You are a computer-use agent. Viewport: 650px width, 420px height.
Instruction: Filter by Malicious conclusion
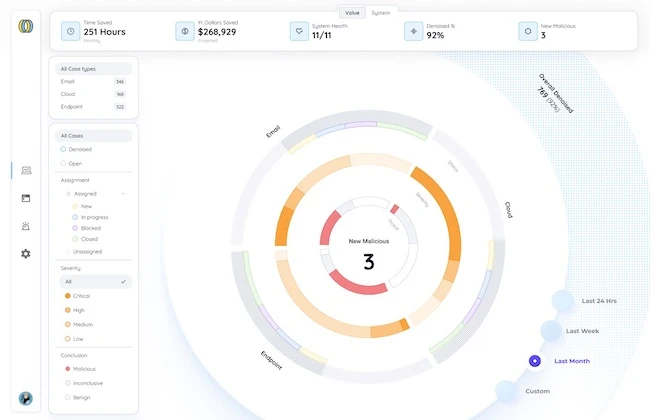(86, 368)
